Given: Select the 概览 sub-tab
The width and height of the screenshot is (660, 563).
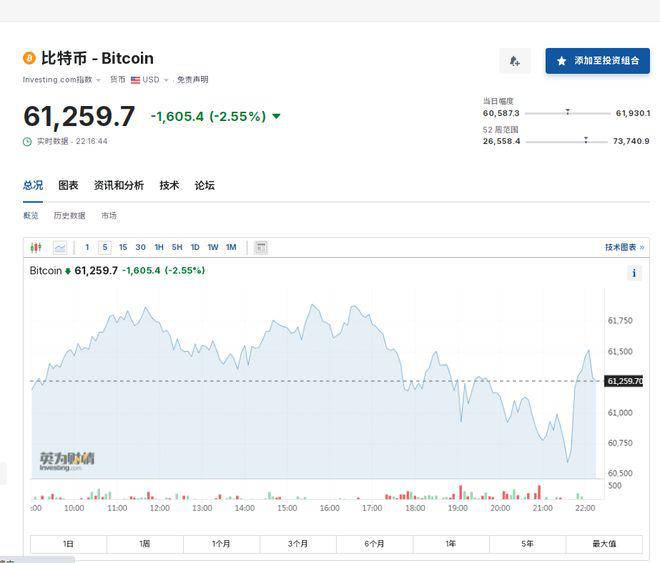Looking at the screenshot, I should click(31, 215).
